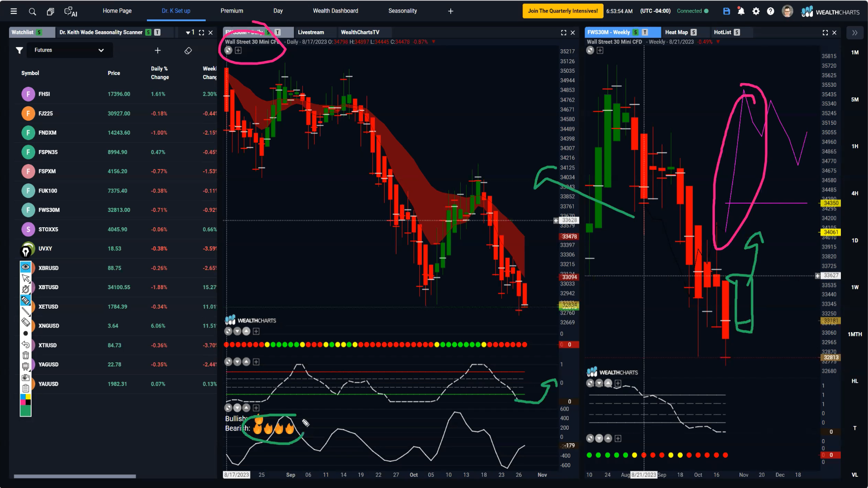Click Join The Quarterly Intensives button
The image size is (868, 488).
563,11
